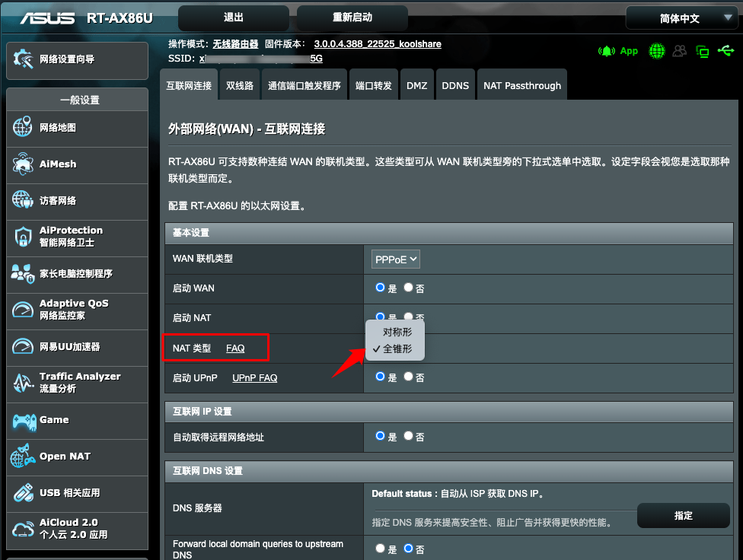743x560 pixels.
Task: Open the UPnP FAQ link
Action: (x=254, y=378)
